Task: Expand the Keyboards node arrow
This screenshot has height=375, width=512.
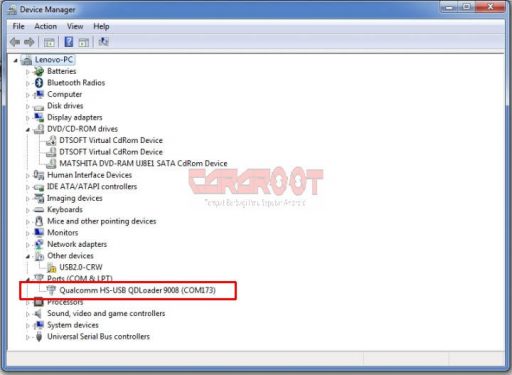Action: (28, 210)
